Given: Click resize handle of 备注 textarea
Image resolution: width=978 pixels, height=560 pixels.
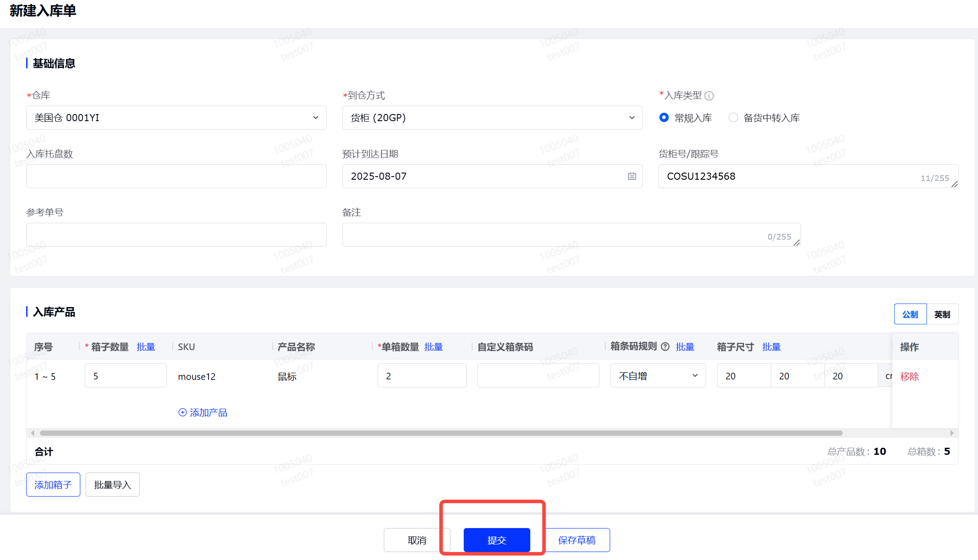Looking at the screenshot, I should click(x=797, y=243).
